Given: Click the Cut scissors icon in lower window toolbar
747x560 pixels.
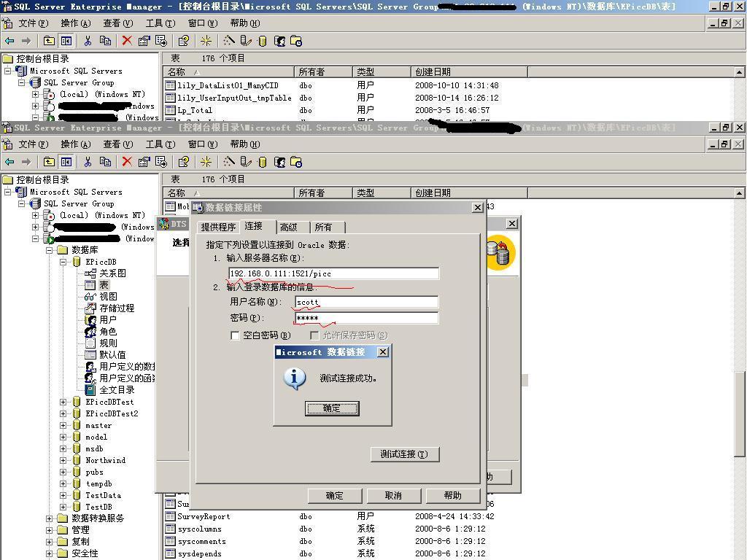Looking at the screenshot, I should click(x=88, y=163).
